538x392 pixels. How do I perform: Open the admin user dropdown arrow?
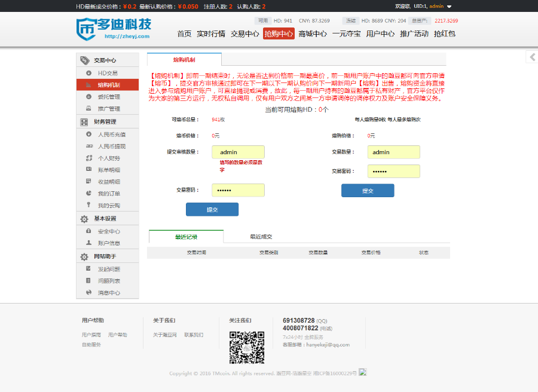tap(449, 7)
